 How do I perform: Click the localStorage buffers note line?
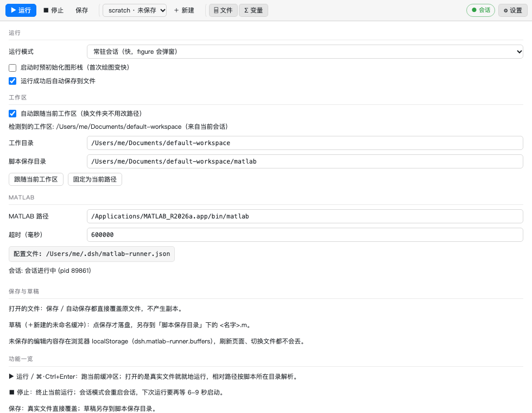click(x=157, y=341)
